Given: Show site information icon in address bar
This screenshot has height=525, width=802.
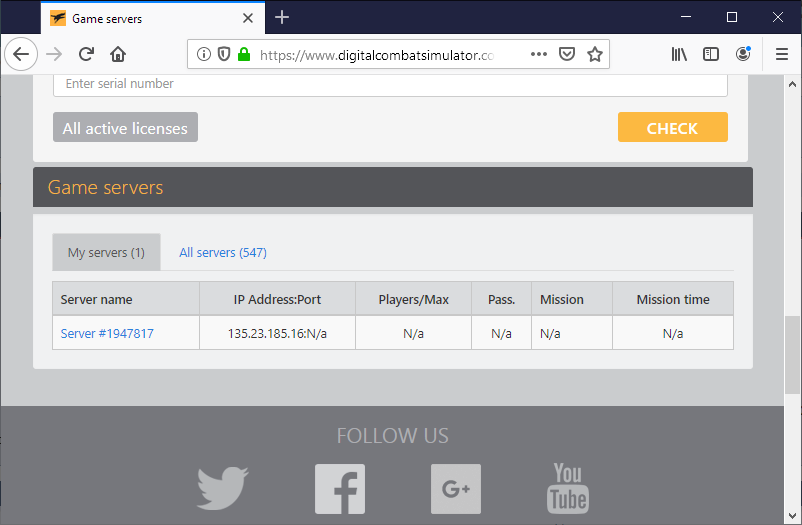Looking at the screenshot, I should tap(204, 54).
